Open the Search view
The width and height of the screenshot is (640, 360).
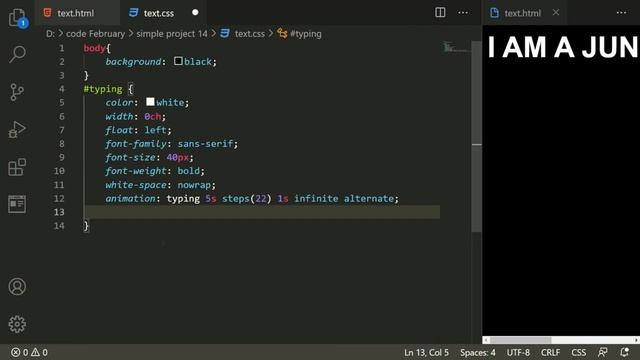coord(17,54)
